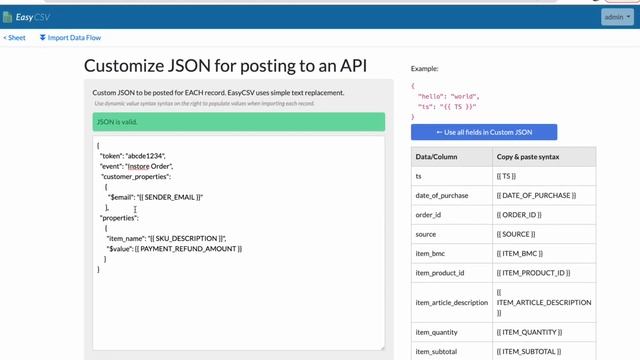Click the ts data column cell
Viewport: 640px width, 360px height.
(452, 176)
